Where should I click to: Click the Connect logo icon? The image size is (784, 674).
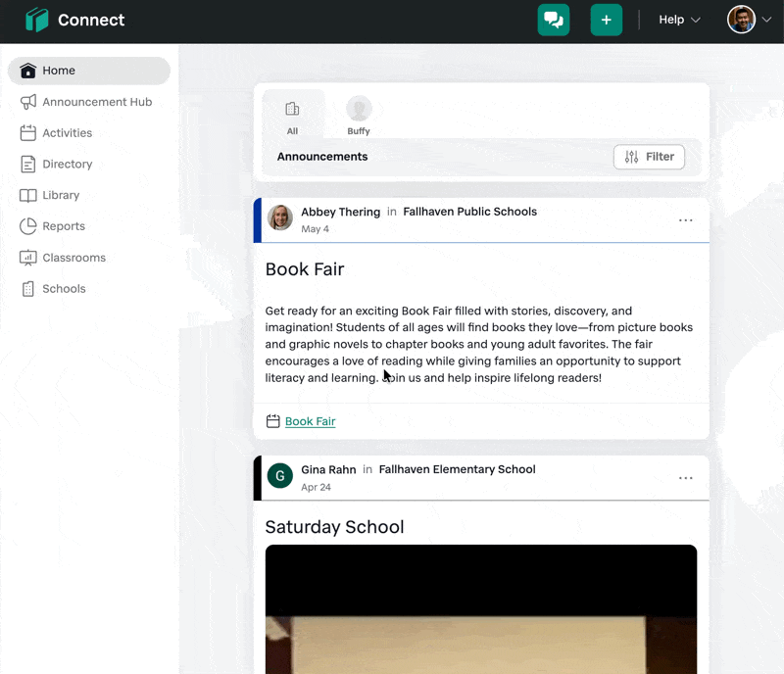pyautogui.click(x=37, y=20)
